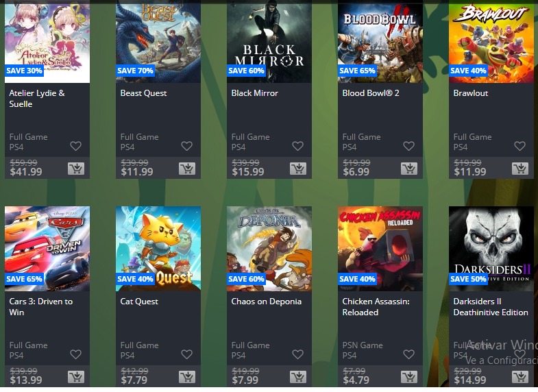Screen dimensions: 538x392
Task: Open the Cars 3 cover art thumbnail
Action: [x=47, y=249]
